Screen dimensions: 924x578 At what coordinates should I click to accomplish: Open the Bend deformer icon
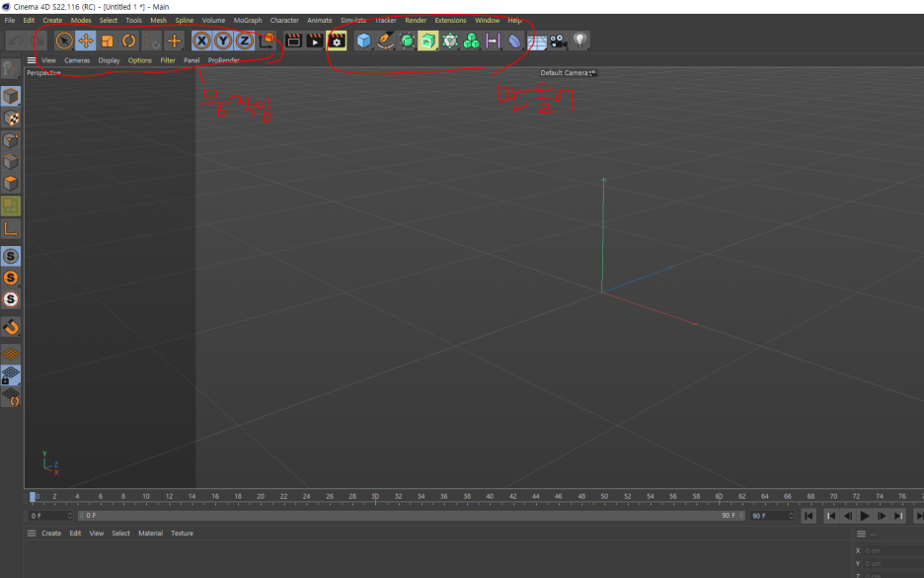click(514, 41)
